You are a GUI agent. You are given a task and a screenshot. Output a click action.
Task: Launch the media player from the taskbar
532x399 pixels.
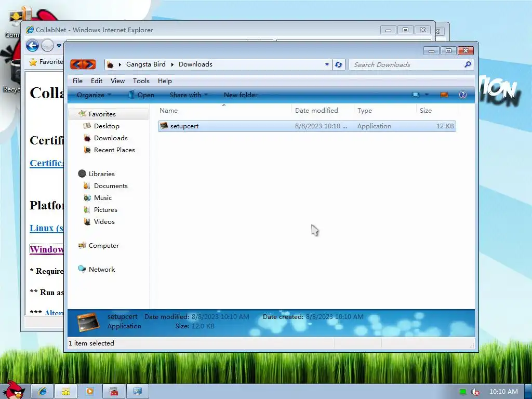90,391
